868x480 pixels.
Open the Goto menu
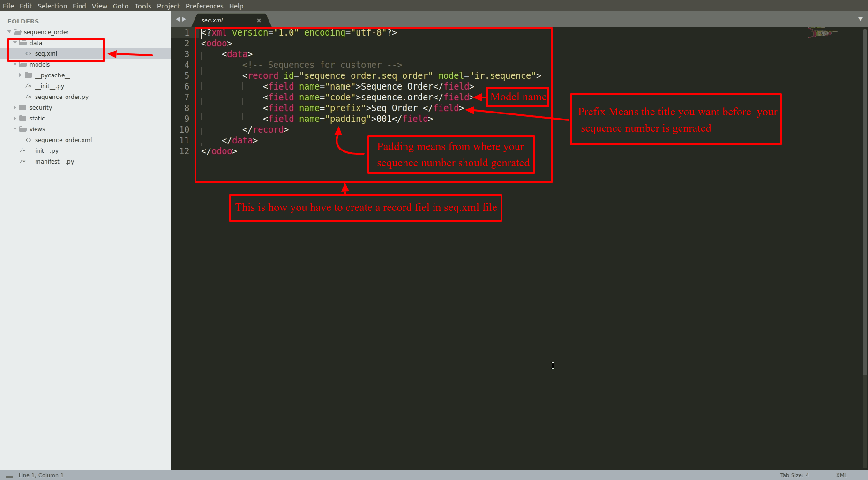(x=120, y=6)
